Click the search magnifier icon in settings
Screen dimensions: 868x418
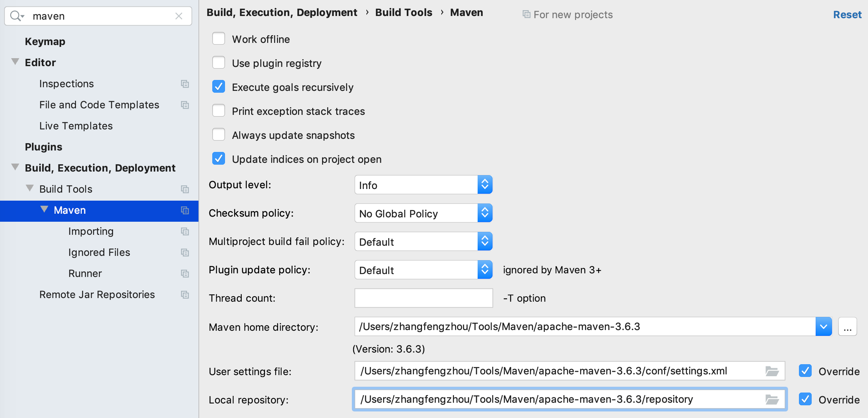tap(16, 16)
